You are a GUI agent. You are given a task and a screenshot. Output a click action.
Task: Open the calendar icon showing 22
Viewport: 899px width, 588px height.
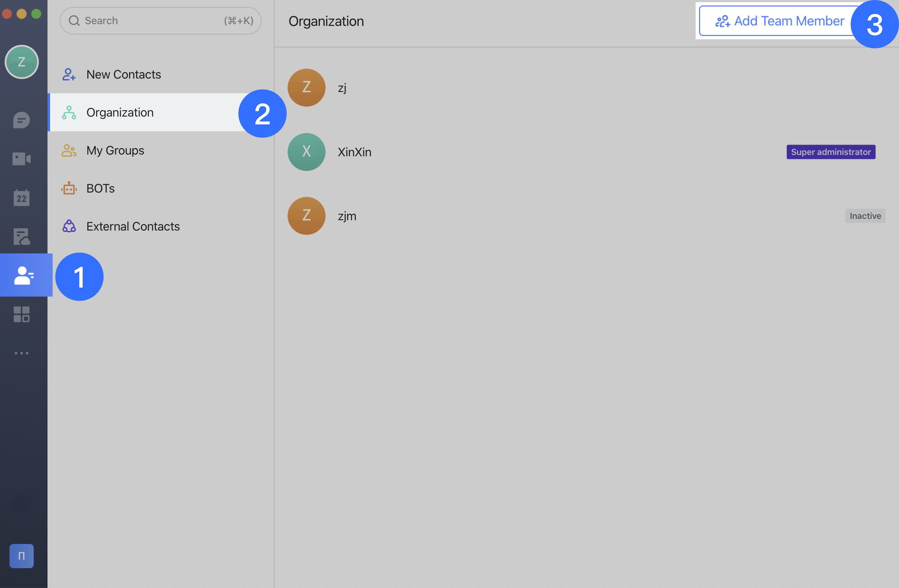(21, 198)
